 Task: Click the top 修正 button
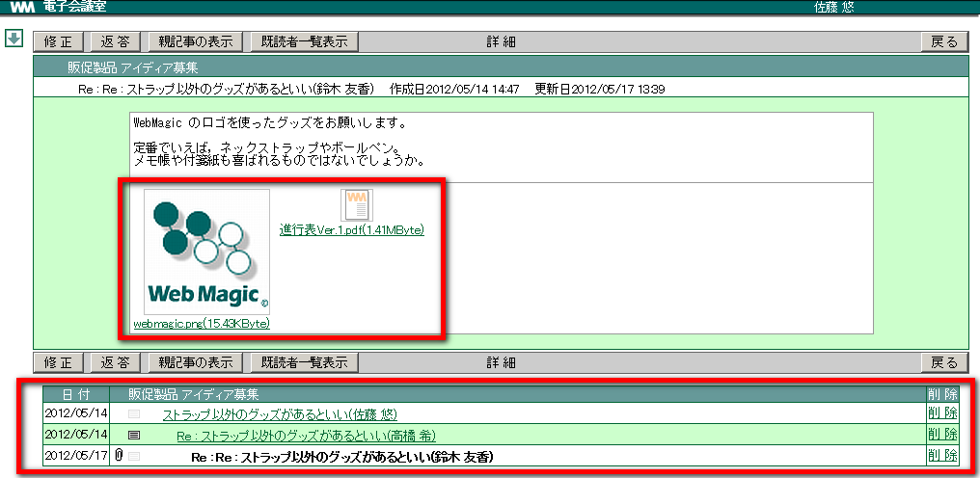coord(58,41)
